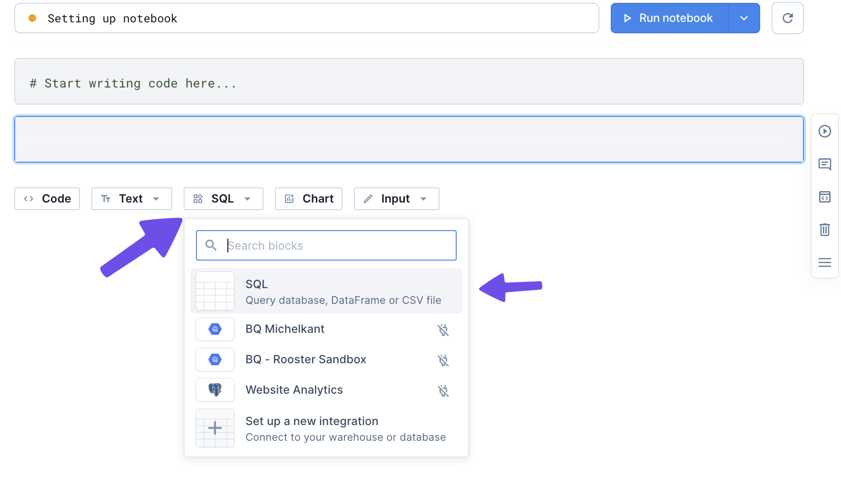Click the refresh notebook icon
This screenshot has height=504, width=841.
click(788, 18)
